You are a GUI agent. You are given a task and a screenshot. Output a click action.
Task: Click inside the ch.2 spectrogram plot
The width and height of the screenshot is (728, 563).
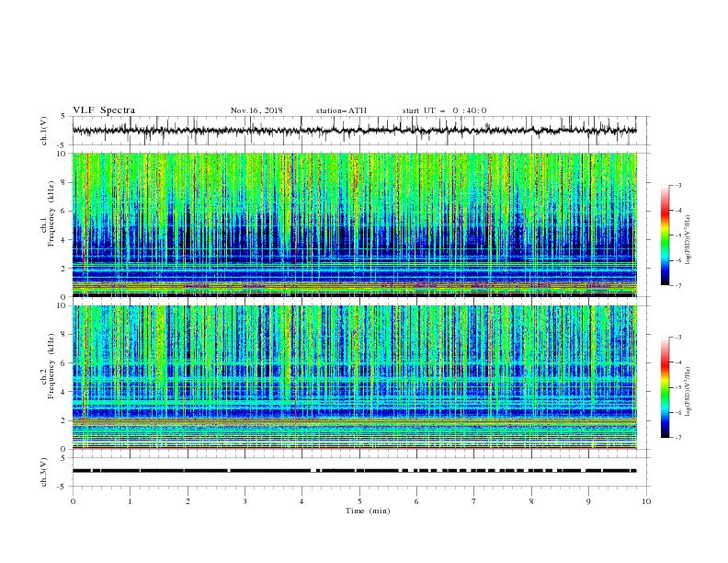pyautogui.click(x=354, y=377)
